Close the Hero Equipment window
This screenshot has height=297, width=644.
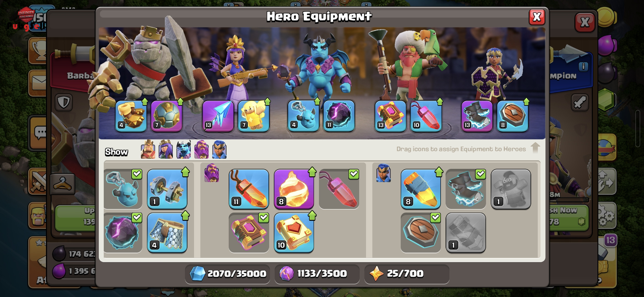537,17
